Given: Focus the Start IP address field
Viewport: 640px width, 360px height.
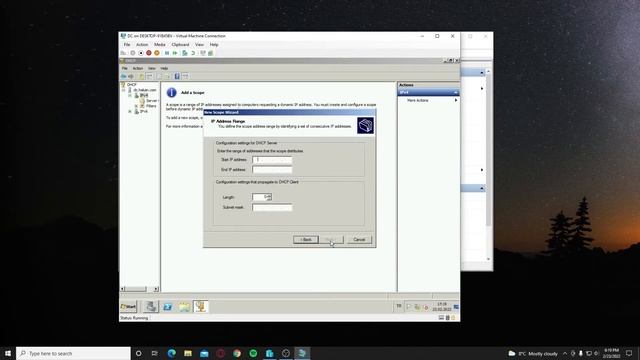Looking at the screenshot, I should [x=272, y=160].
